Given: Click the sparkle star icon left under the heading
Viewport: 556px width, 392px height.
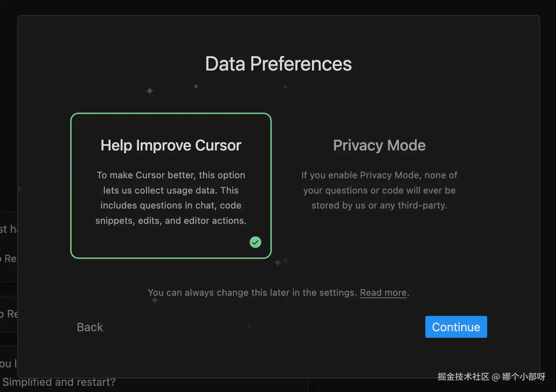Looking at the screenshot, I should [150, 91].
